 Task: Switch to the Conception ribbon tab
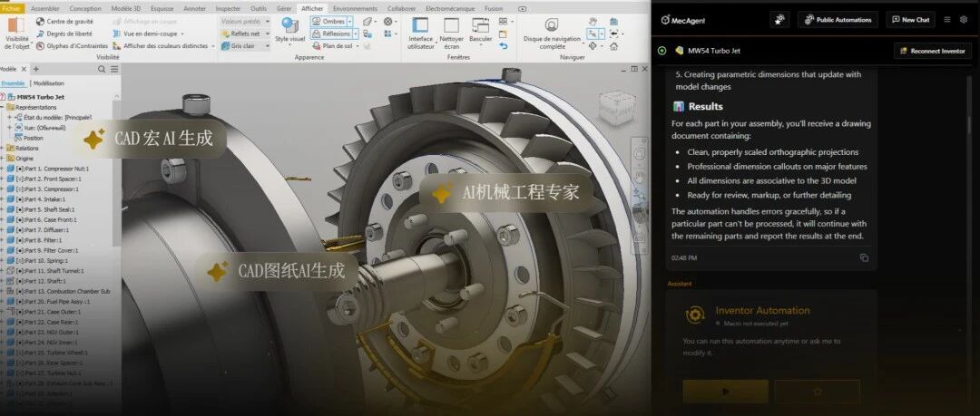85,9
